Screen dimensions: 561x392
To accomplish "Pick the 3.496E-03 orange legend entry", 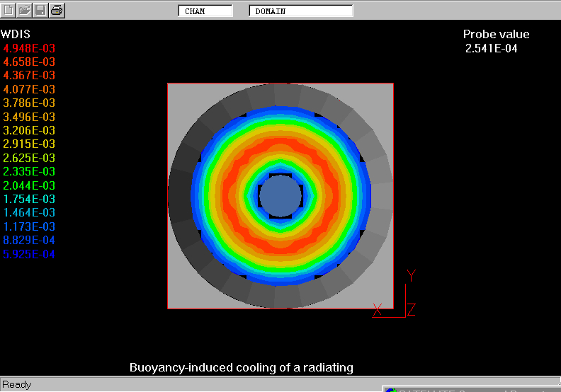I will point(29,117).
